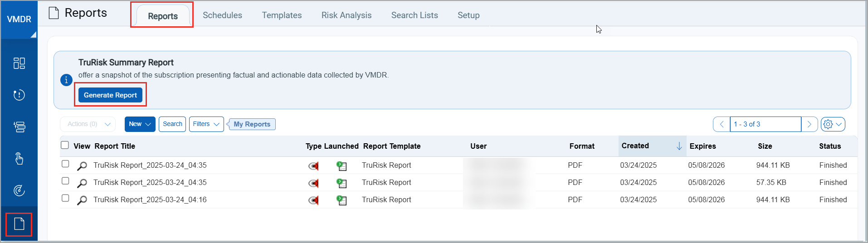Viewport: 868px width, 243px height.
Task: Click the magnifier view icon for first report
Action: click(82, 166)
